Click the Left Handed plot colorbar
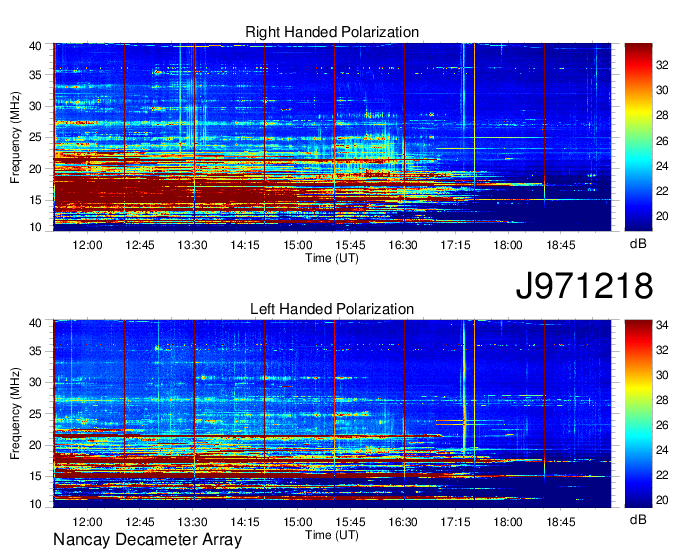 coord(638,414)
